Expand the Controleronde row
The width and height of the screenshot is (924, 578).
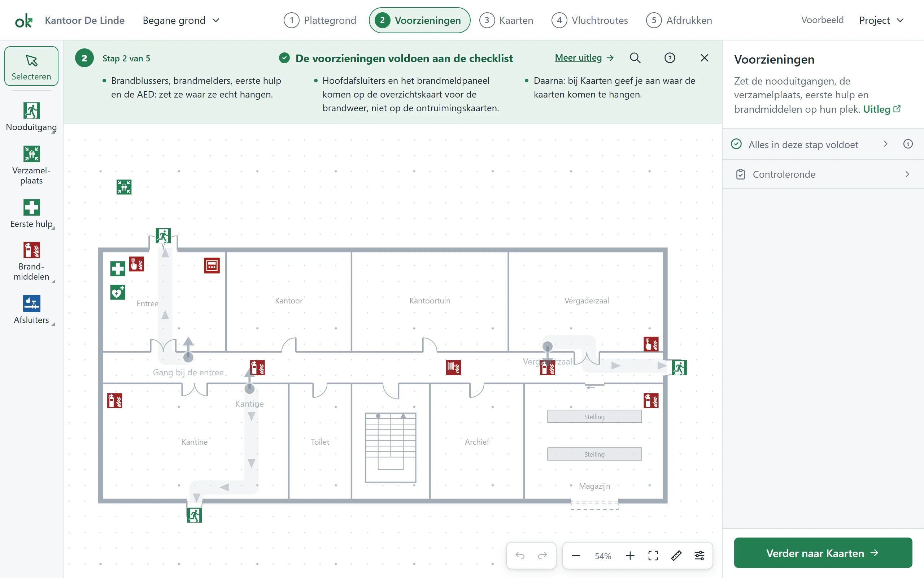tap(823, 174)
